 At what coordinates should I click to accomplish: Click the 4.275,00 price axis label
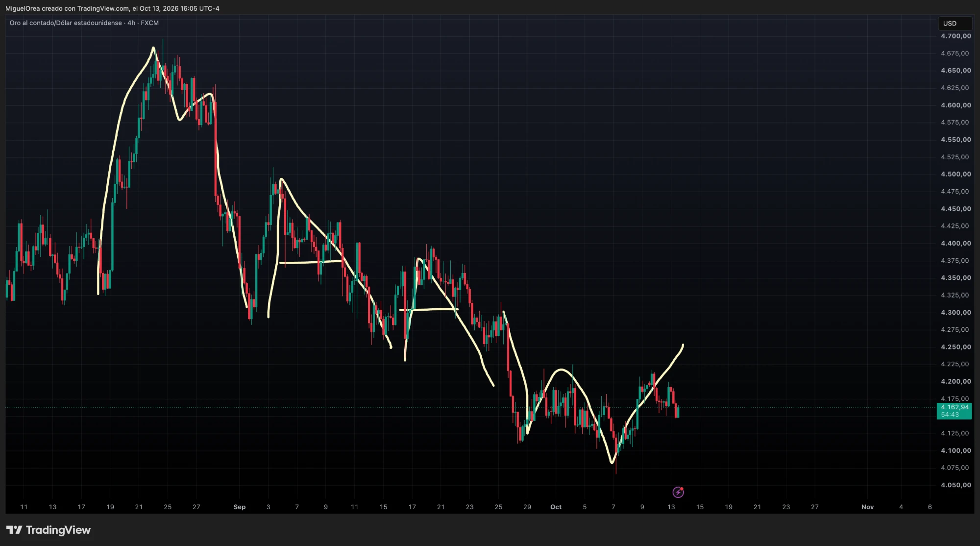[955, 329]
